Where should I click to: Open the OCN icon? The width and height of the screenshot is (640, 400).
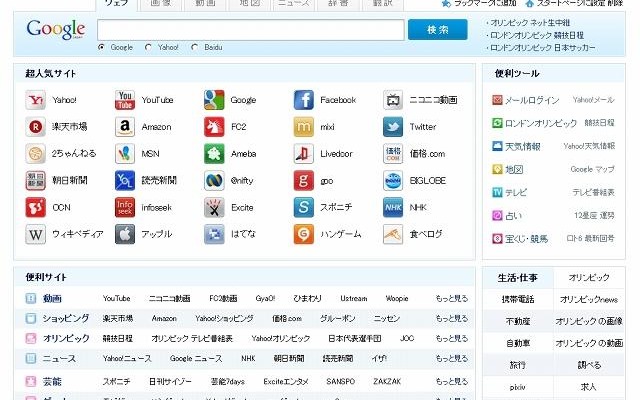(36, 207)
